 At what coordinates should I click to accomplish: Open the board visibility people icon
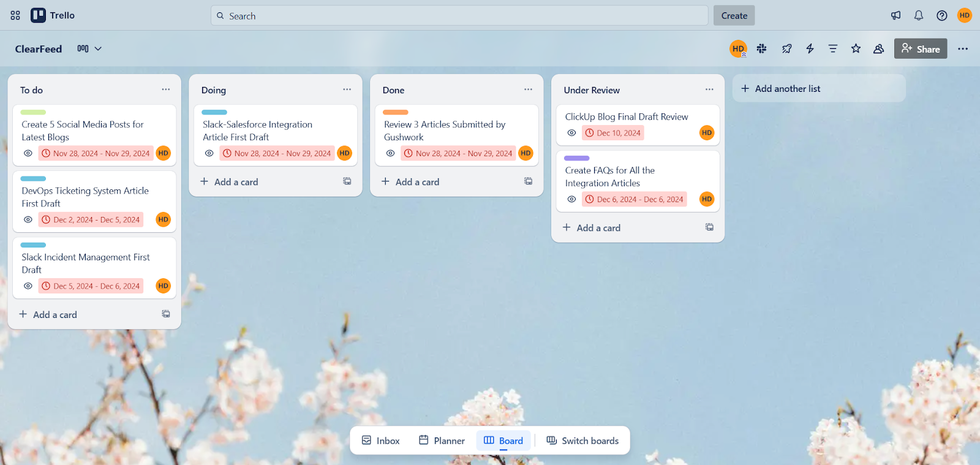(x=878, y=48)
